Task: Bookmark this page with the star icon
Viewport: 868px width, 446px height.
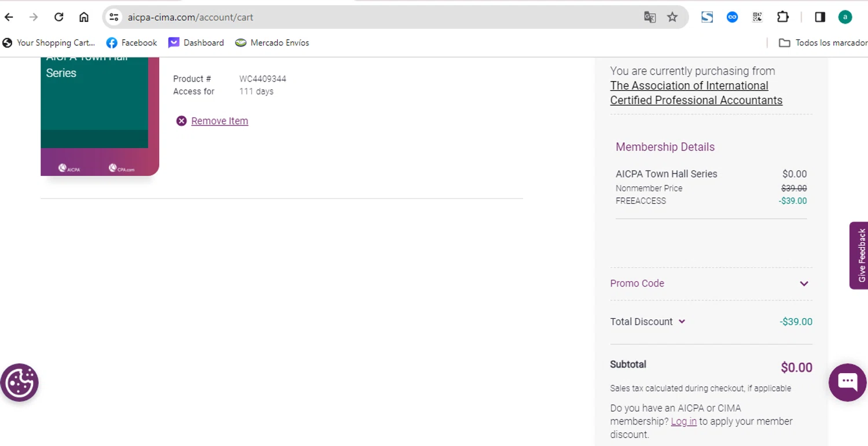Action: (x=672, y=17)
